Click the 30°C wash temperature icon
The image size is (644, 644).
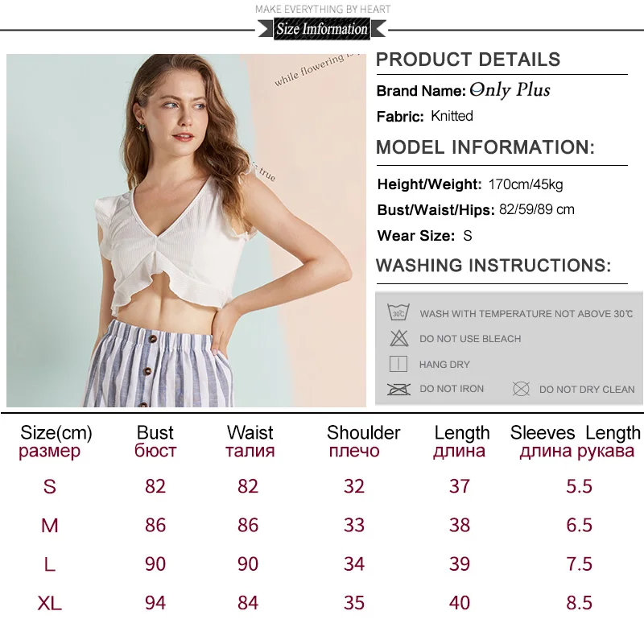point(398,312)
